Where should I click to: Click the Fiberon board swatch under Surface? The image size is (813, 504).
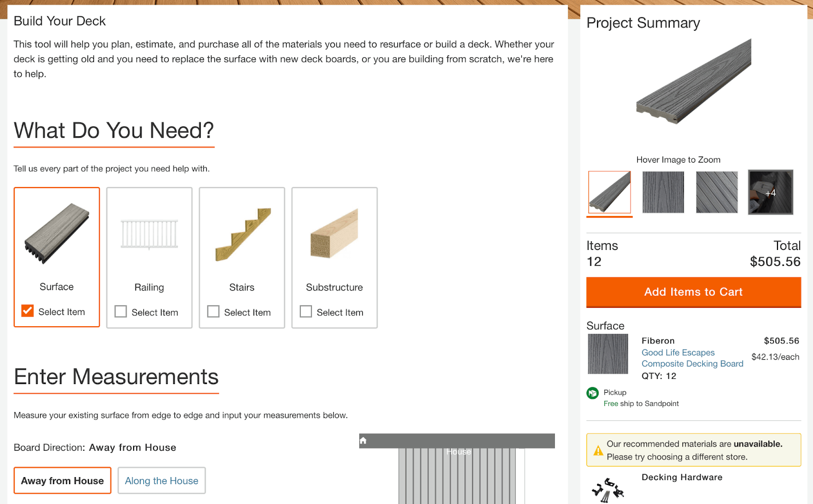point(608,354)
